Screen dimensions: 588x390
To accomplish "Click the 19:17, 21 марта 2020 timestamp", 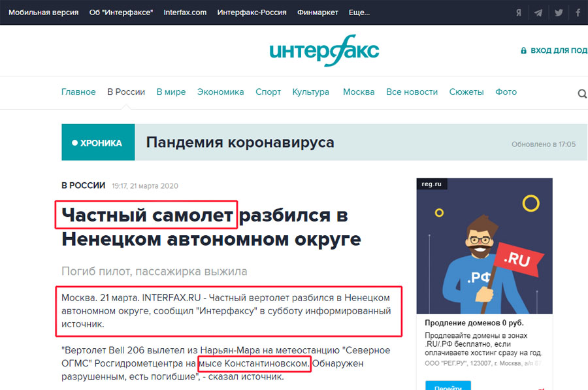I will (x=145, y=186).
